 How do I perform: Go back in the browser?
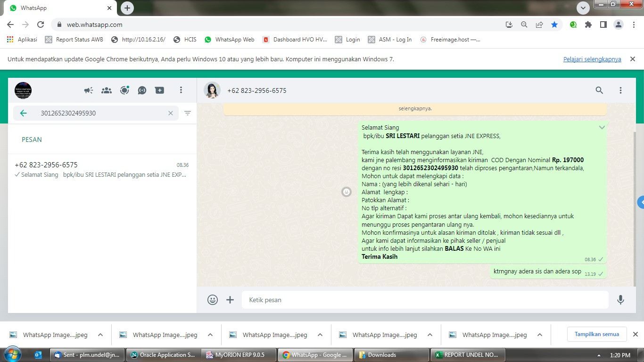tap(10, 25)
